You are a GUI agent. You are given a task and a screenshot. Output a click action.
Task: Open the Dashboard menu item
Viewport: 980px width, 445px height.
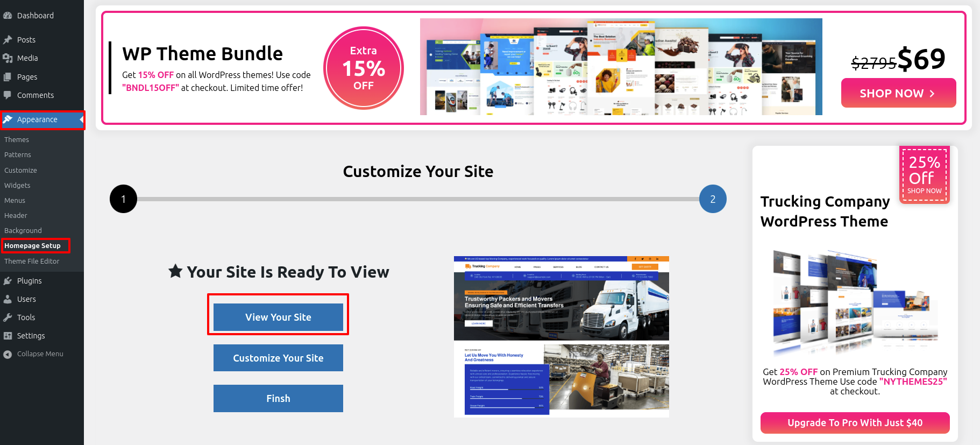(x=35, y=16)
